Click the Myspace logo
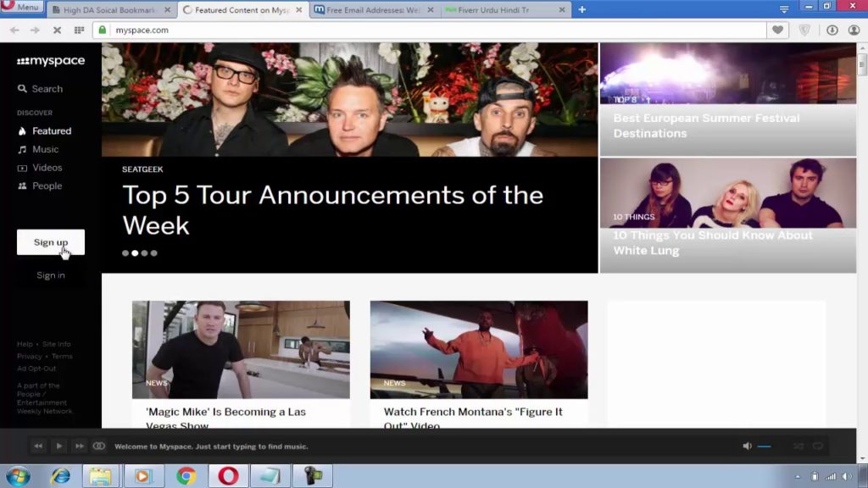The height and width of the screenshot is (488, 868). (x=51, y=61)
